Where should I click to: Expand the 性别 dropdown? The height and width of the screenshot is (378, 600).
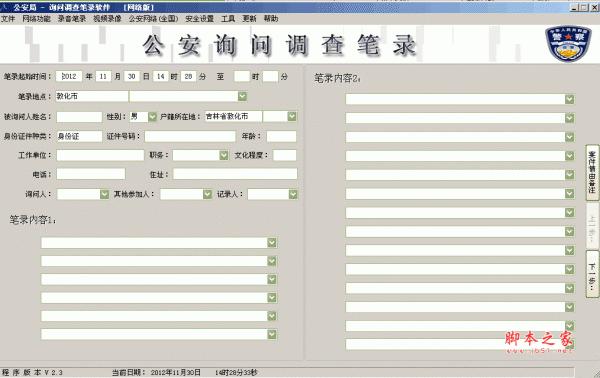coord(152,117)
